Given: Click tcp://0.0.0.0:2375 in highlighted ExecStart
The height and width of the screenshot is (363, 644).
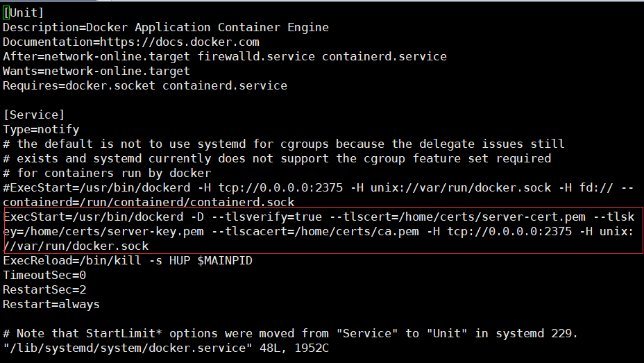Looking at the screenshot, I should point(509,232).
